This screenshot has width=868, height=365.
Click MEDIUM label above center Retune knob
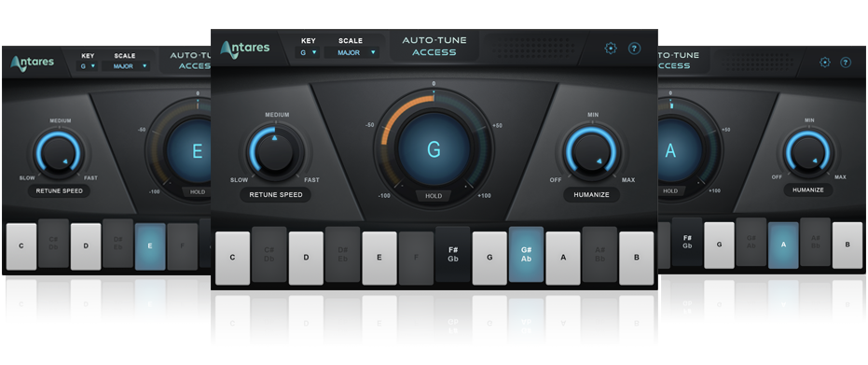[x=277, y=115]
